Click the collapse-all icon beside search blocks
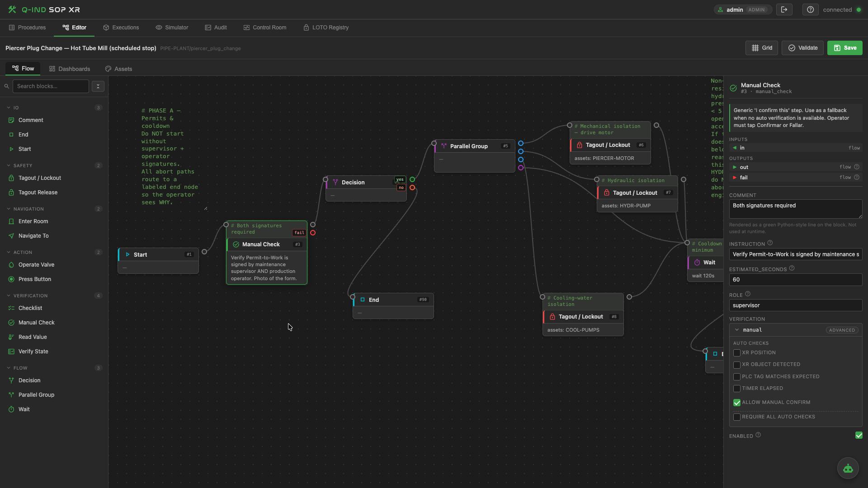This screenshot has height=488, width=868. pos(98,86)
